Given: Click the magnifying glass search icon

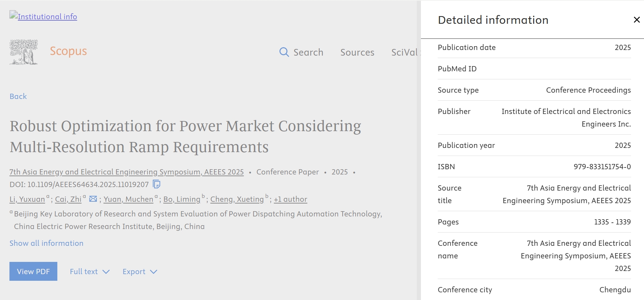Looking at the screenshot, I should tap(284, 52).
